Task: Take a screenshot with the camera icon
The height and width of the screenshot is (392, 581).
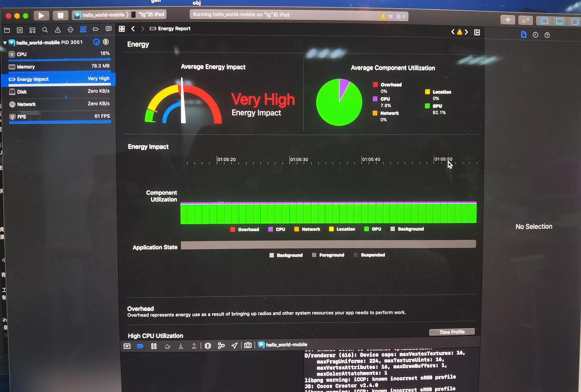Action: [x=248, y=345]
